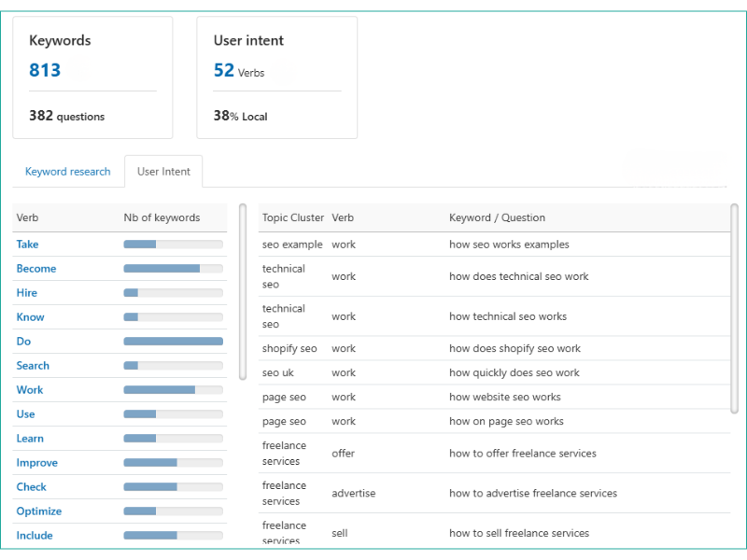This screenshot has height=560, width=747.
Task: Click the Include verb link
Action: point(35,535)
